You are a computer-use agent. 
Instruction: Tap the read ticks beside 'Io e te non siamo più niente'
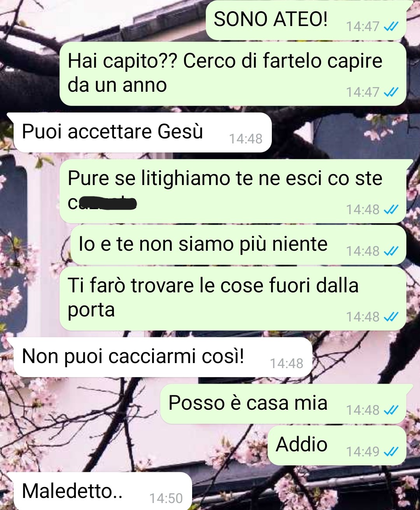(x=391, y=251)
